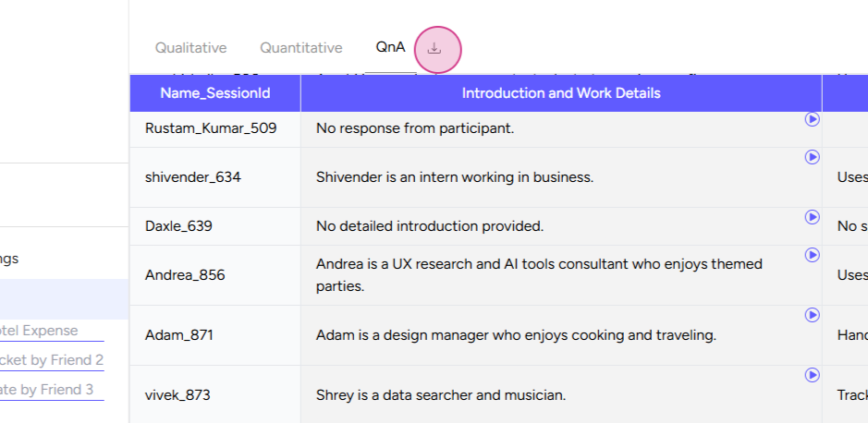This screenshot has height=423, width=868.
Task: Click Shivender intern description text
Action: [x=455, y=177]
